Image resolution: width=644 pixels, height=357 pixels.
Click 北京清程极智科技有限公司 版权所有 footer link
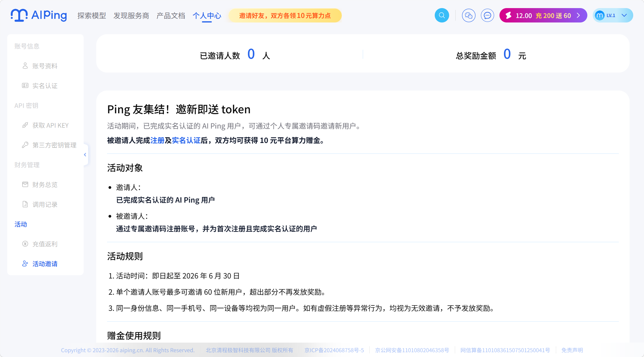coord(249,350)
